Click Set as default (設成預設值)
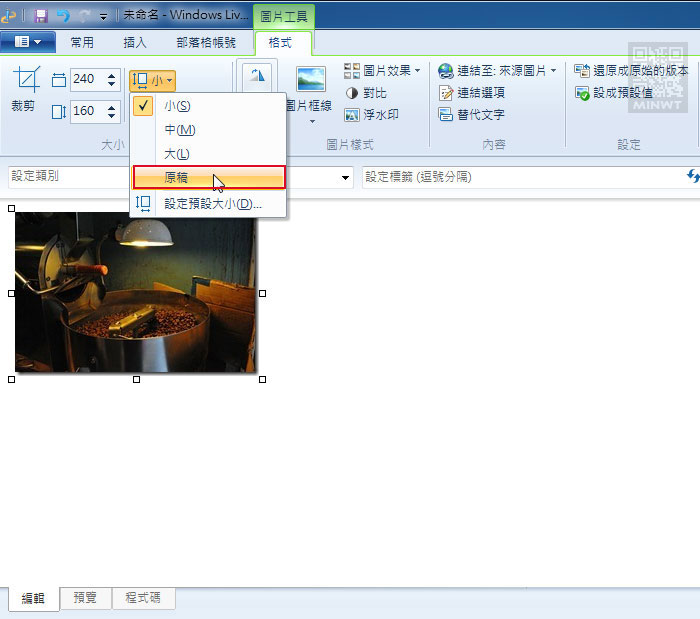Image resolution: width=700 pixels, height=619 pixels. (x=614, y=93)
